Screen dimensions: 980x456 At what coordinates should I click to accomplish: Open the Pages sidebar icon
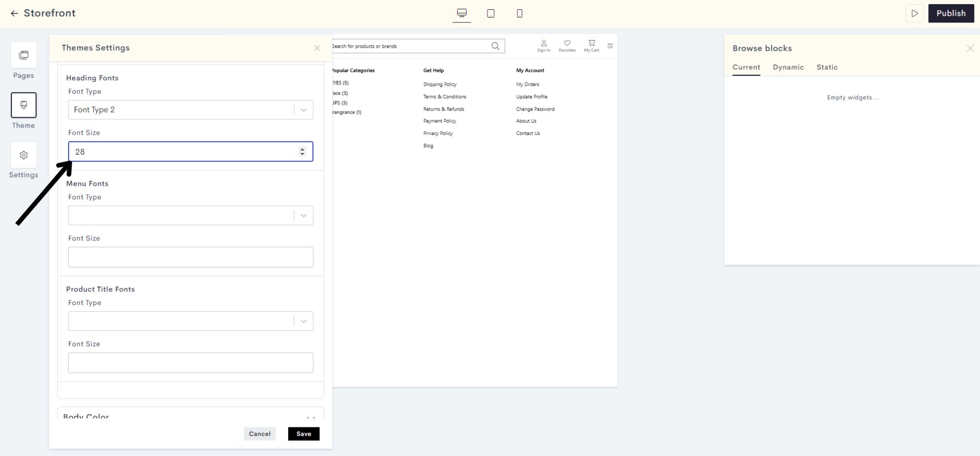24,55
